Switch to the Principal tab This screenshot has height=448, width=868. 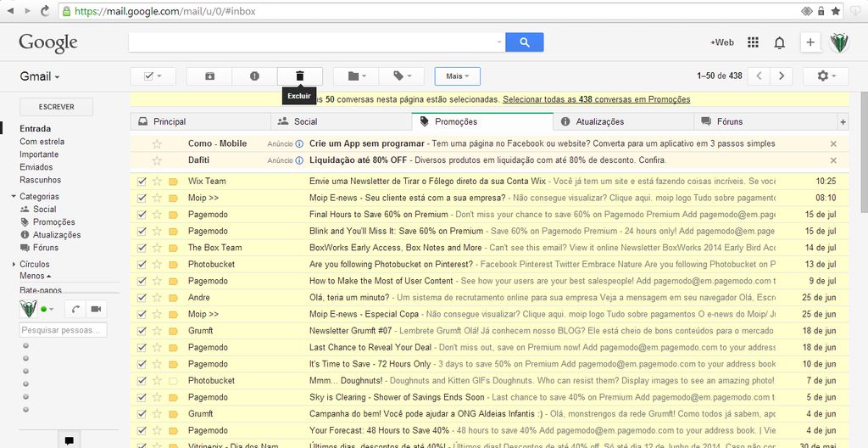[200, 121]
